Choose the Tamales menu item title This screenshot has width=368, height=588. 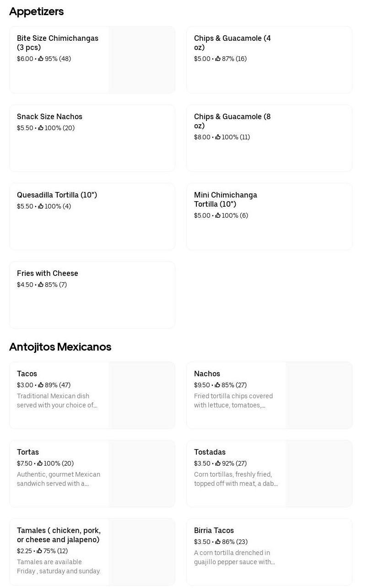pos(59,535)
